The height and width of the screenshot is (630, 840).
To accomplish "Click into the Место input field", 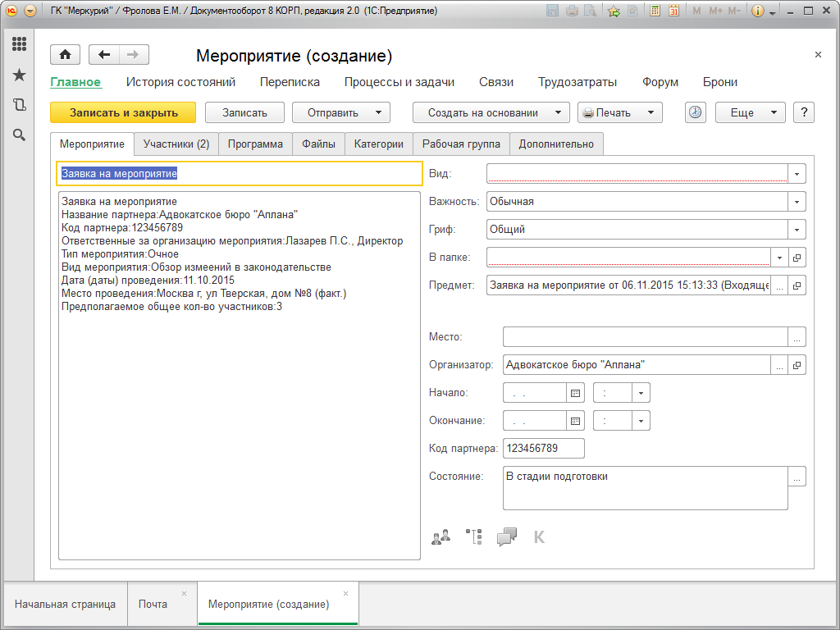I will pos(645,337).
